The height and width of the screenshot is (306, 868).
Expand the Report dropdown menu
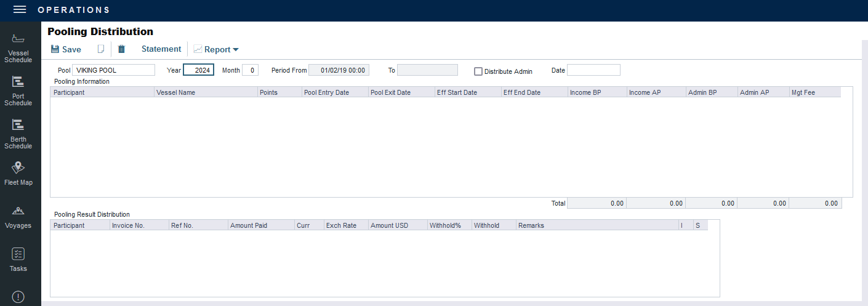coord(216,49)
